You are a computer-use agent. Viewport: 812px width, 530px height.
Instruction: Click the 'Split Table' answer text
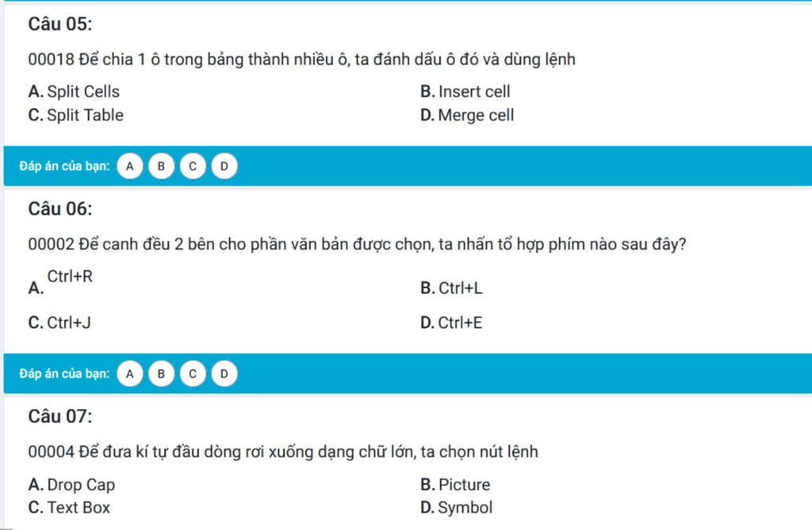coord(85,116)
